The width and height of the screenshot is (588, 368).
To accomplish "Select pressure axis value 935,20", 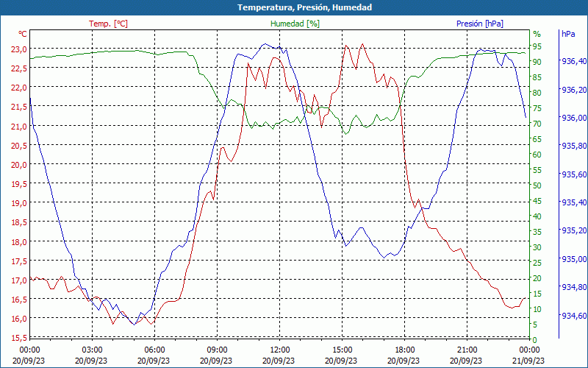I will (574, 230).
